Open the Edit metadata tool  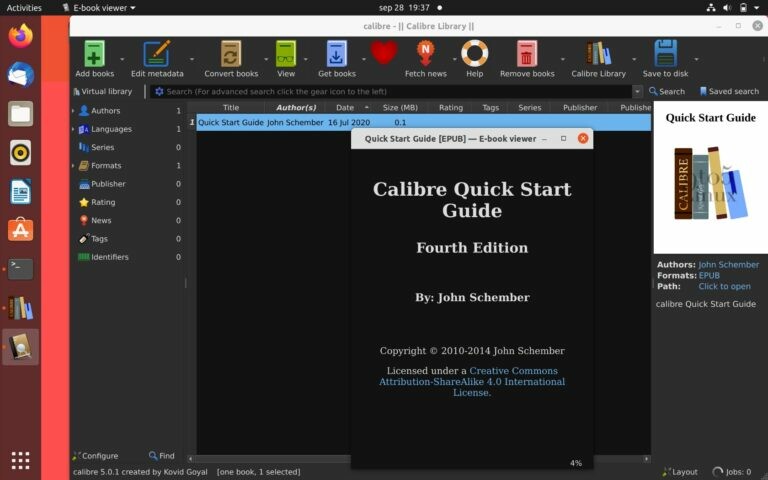coord(156,54)
